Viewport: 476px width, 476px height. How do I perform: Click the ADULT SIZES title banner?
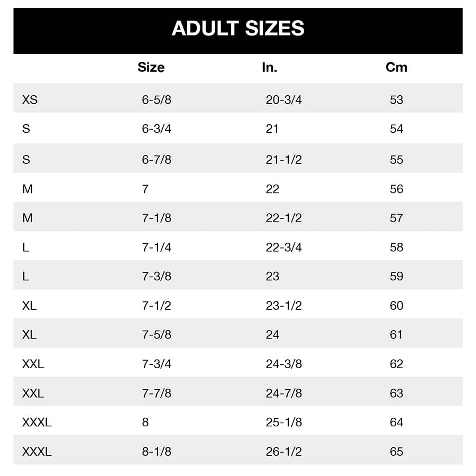[238, 29]
